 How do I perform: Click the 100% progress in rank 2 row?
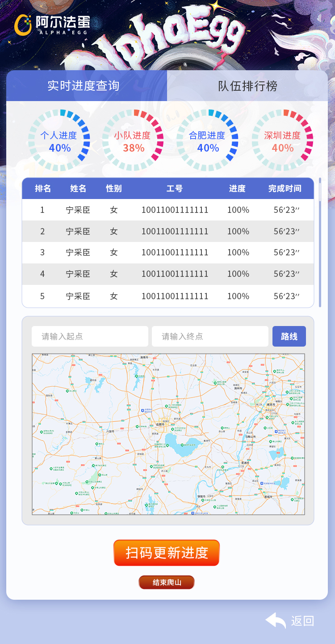click(x=238, y=231)
